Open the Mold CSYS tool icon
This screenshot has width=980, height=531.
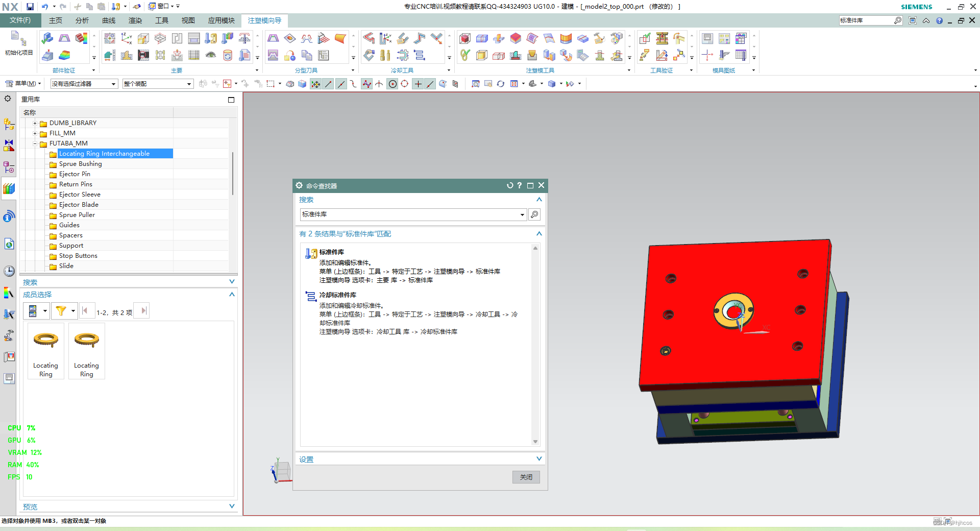coord(127,38)
